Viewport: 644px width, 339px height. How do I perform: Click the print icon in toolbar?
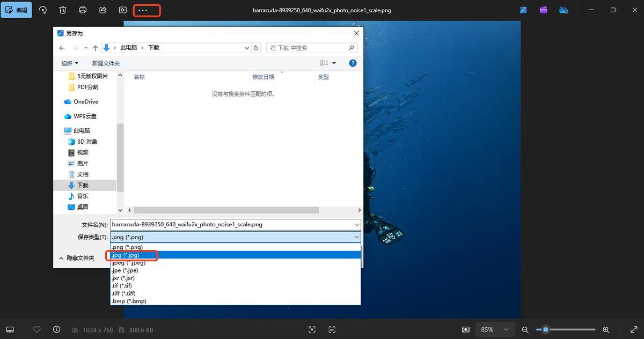click(x=83, y=10)
